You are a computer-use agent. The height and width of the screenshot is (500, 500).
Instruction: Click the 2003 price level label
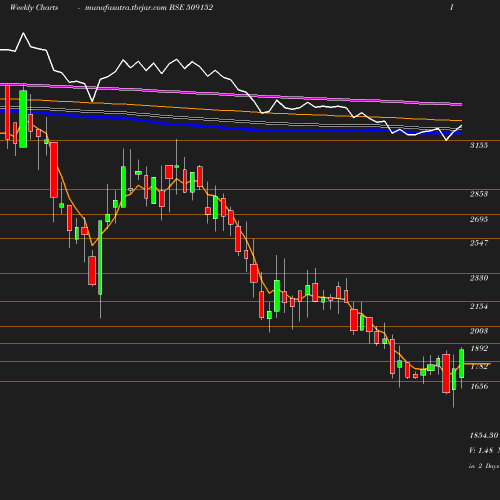(x=479, y=331)
